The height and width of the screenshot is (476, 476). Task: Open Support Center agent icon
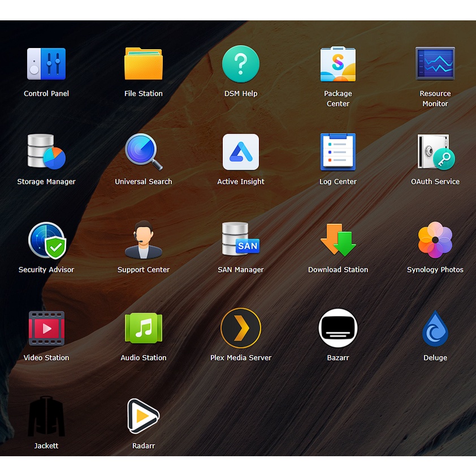coord(143,240)
